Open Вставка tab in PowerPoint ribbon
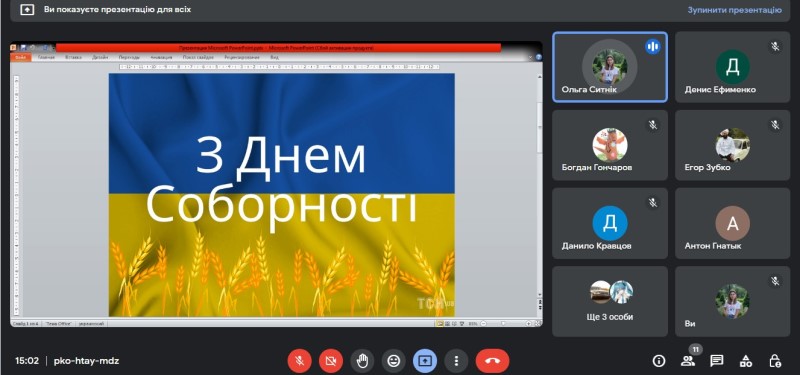800x375 pixels. (x=73, y=57)
